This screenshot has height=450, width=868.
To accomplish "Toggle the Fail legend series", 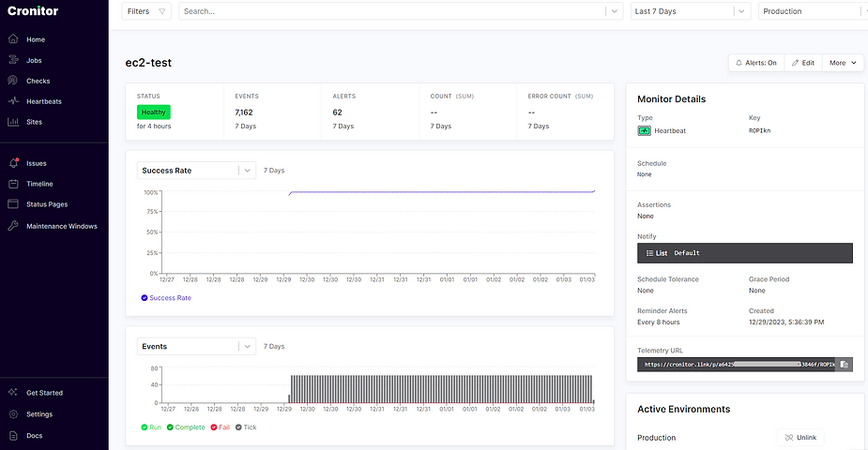I will (x=220, y=427).
